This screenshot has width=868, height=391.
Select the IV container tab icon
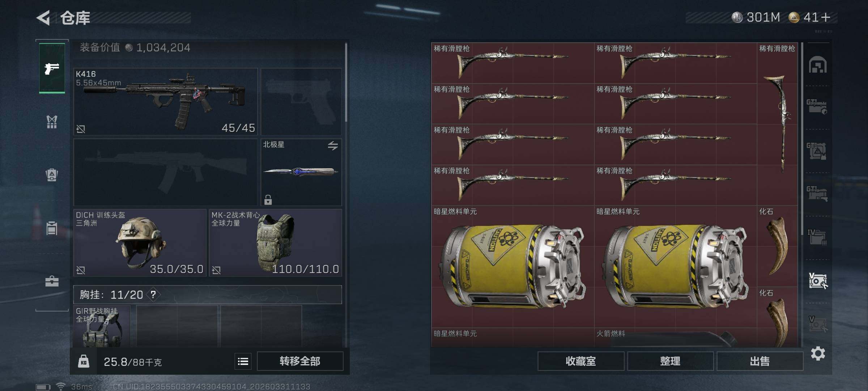coord(817,237)
